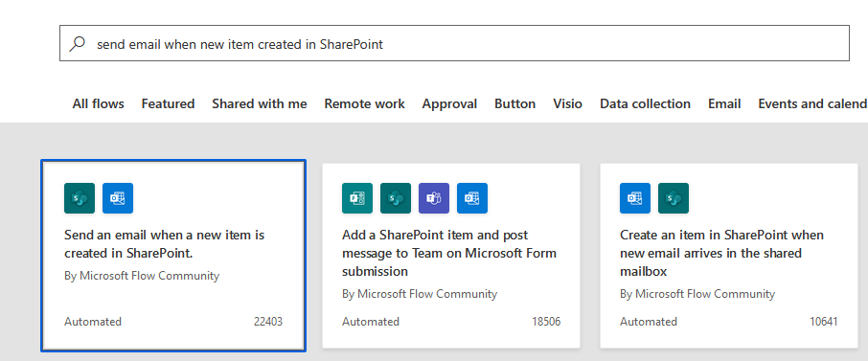
Task: Click Outlook icon in second template card
Action: tap(472, 198)
